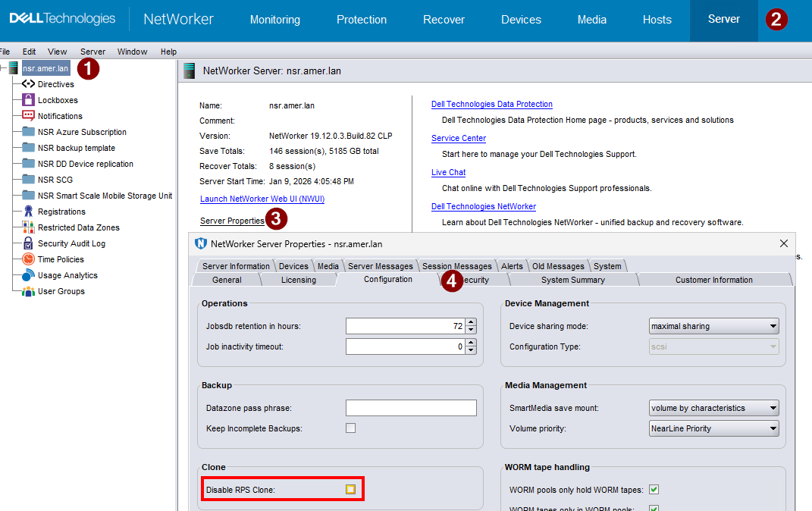
Task: Click the NSR Smart Scale Mobile Storage folder icon
Action: coord(28,195)
